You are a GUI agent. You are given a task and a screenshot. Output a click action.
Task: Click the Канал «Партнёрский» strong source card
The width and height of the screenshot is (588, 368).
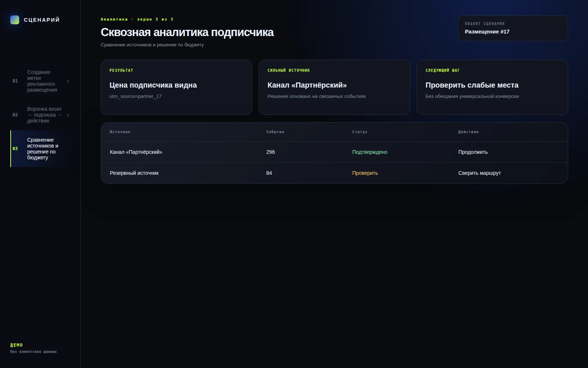(x=334, y=87)
